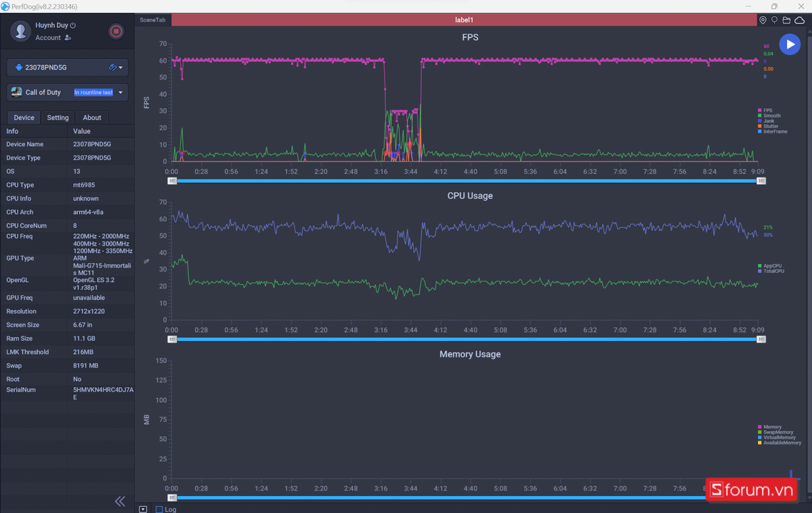
Task: Open the cloud upload icon
Action: (x=799, y=20)
